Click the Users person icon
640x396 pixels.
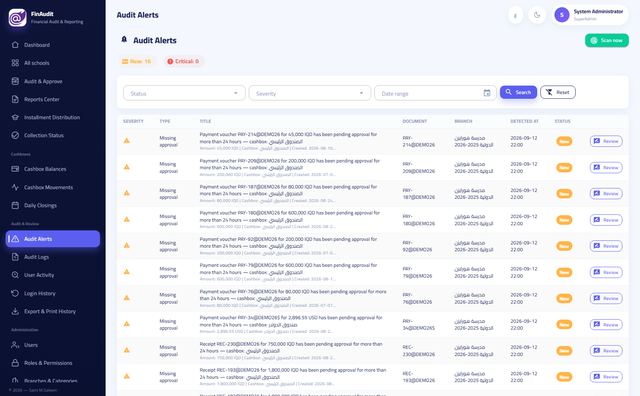(15, 345)
